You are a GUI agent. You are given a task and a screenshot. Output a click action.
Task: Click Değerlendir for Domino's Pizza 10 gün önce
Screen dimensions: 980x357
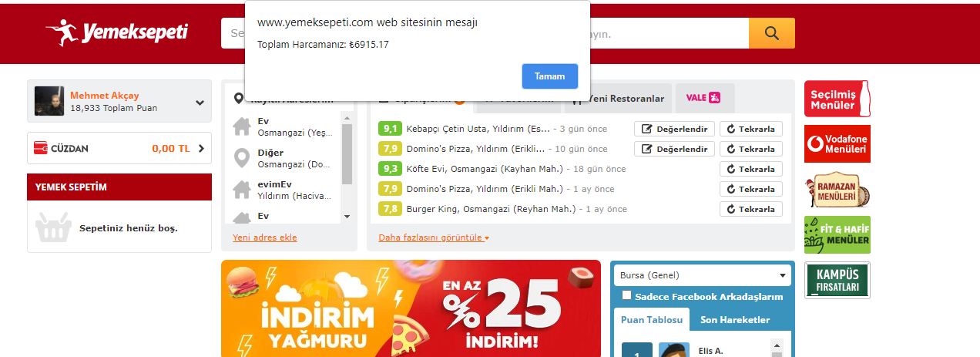click(674, 149)
